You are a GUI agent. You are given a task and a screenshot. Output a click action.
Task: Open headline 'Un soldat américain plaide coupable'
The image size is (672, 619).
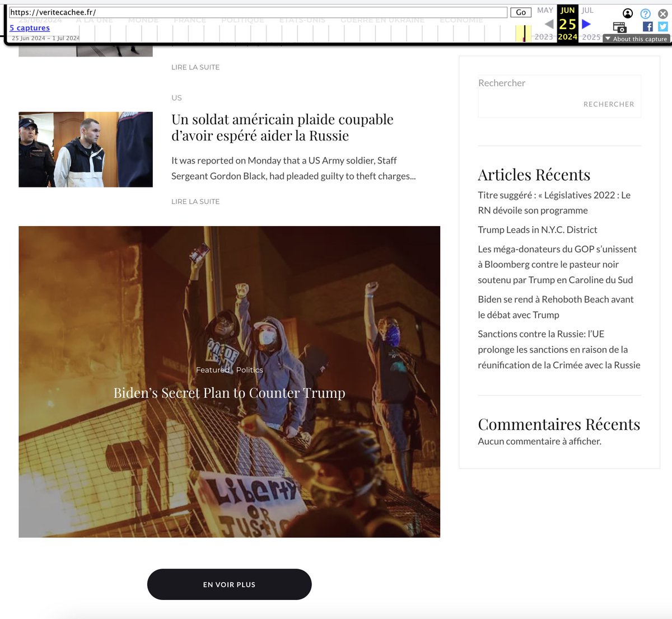(282, 128)
